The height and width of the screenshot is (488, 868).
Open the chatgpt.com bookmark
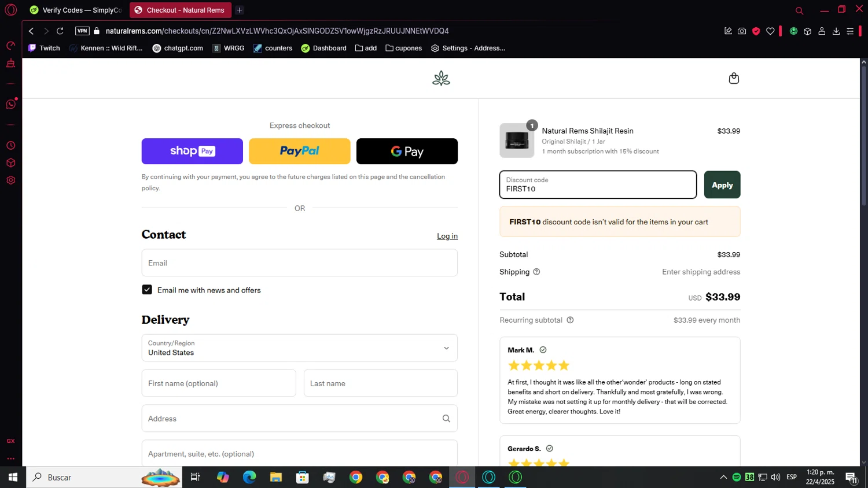pyautogui.click(x=178, y=48)
